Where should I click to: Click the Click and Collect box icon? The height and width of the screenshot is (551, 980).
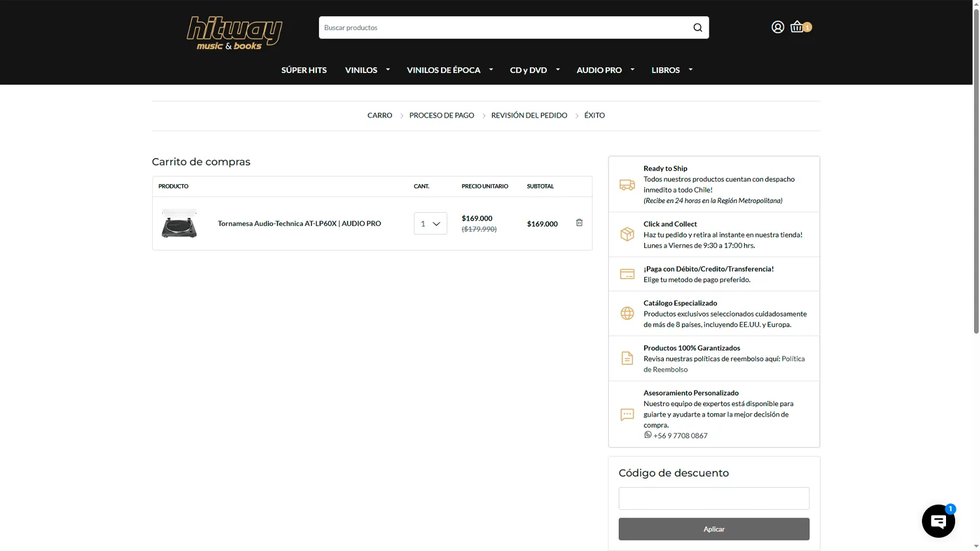coord(627,234)
